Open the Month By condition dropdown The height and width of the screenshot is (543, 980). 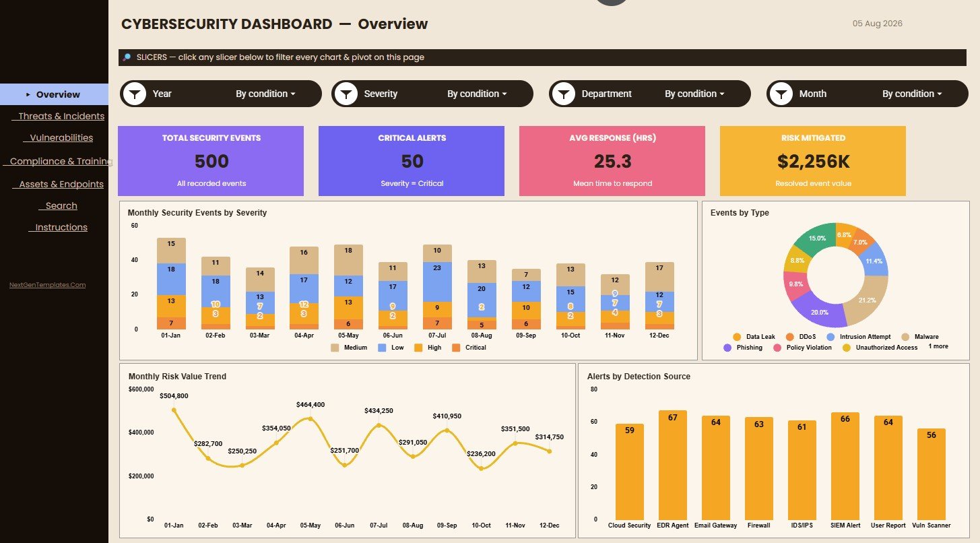pyautogui.click(x=912, y=94)
